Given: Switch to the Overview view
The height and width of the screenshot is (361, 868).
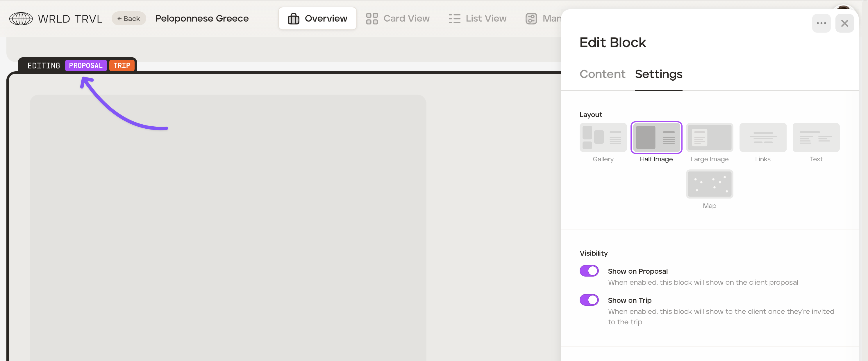Looking at the screenshot, I should pyautogui.click(x=317, y=19).
